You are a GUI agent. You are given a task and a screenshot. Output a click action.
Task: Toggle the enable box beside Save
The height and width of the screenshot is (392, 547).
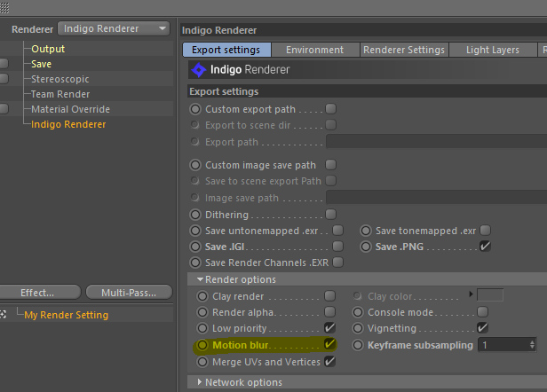pos(4,64)
